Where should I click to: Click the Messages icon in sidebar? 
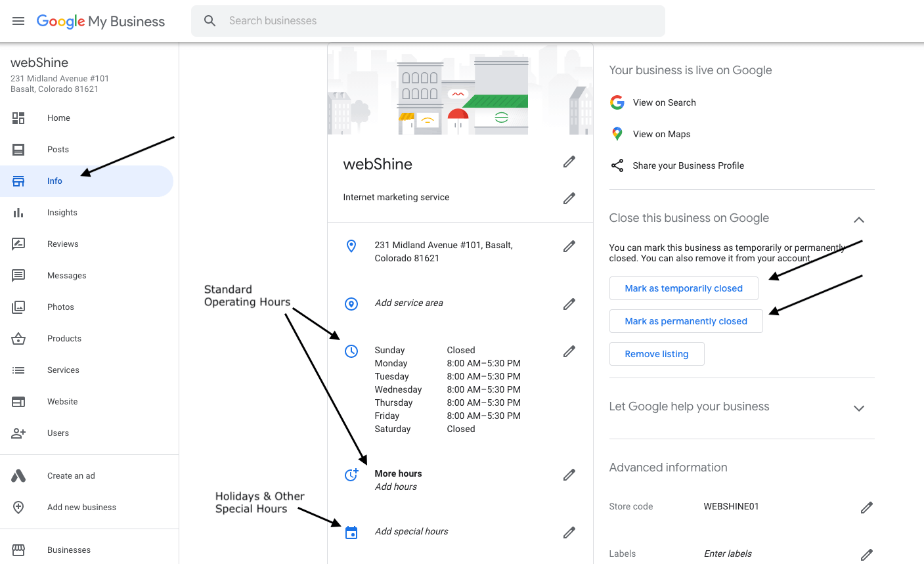pyautogui.click(x=18, y=275)
